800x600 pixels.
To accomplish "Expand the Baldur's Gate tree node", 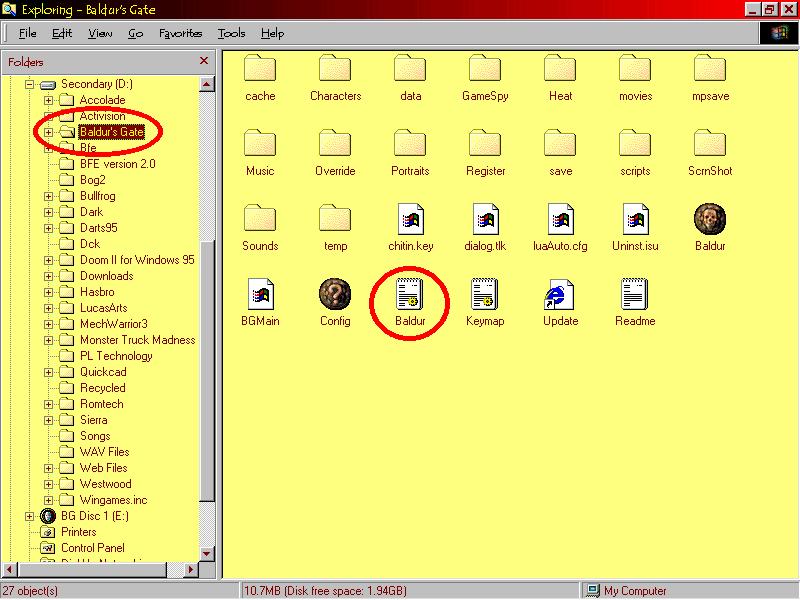I will point(48,132).
